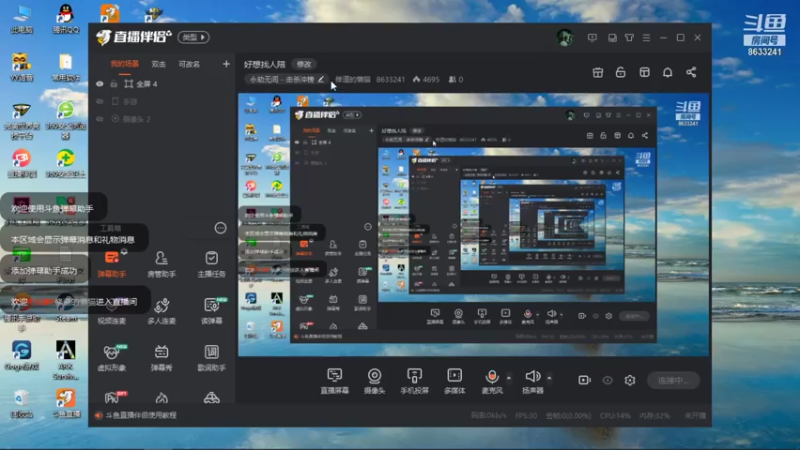Start 视频连麦 video link tool
This screenshot has width=800, height=450.
tap(112, 311)
